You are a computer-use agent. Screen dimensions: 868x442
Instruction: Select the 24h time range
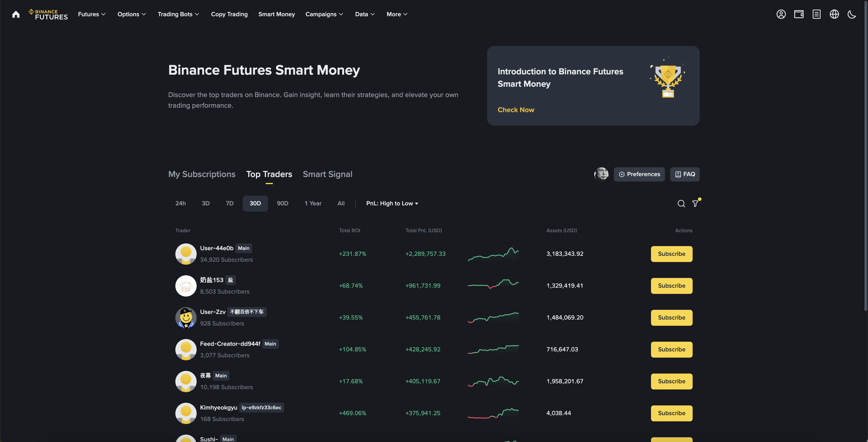pyautogui.click(x=180, y=203)
